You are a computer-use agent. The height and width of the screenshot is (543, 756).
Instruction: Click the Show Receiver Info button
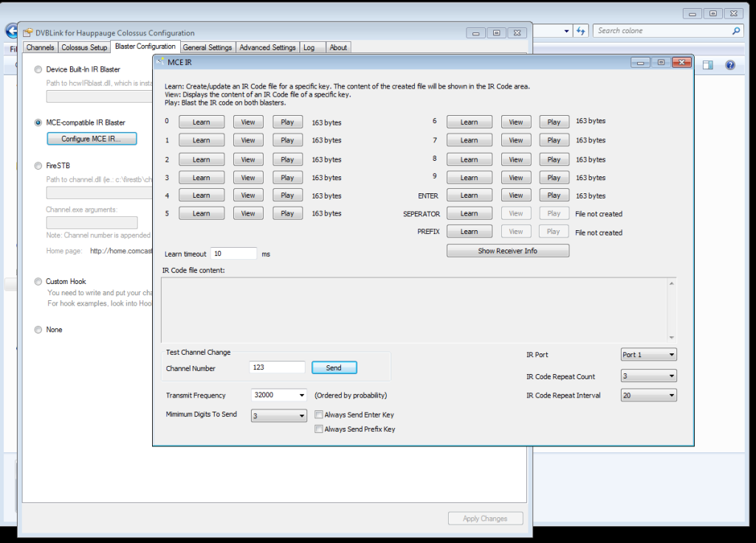(508, 251)
